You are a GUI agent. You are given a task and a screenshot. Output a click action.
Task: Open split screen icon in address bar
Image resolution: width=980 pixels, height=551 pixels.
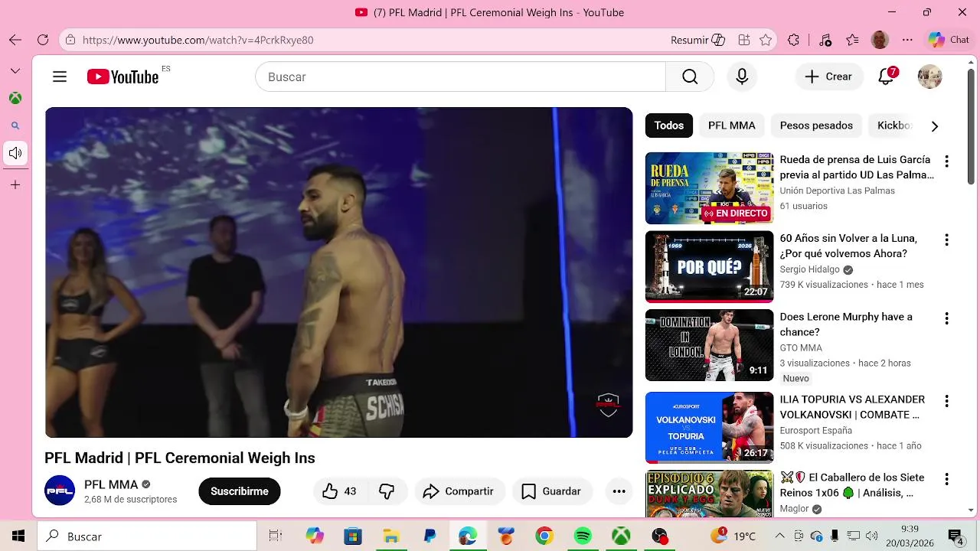tap(743, 40)
